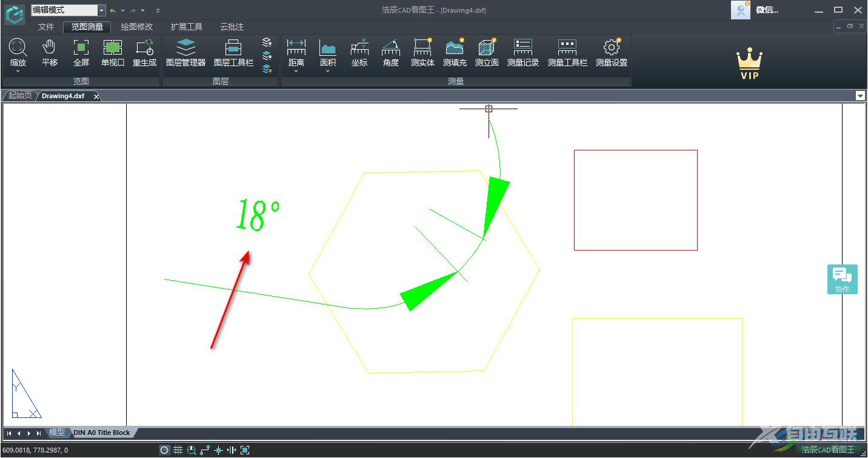868x458 pixels.
Task: Jump to first layout tab arrow
Action: (9, 433)
